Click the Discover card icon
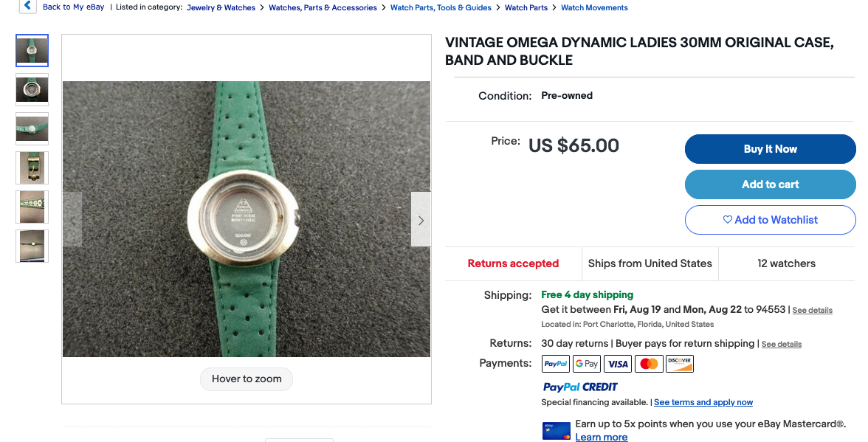This screenshot has height=442, width=868. tap(680, 364)
